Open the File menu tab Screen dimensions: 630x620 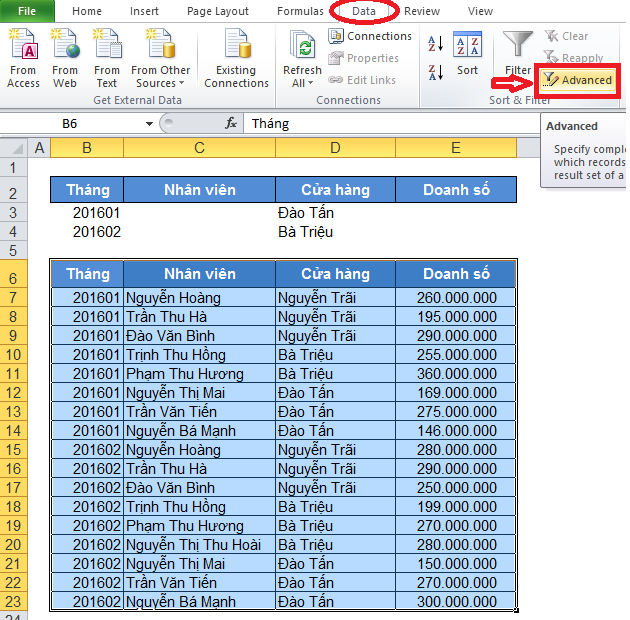click(x=27, y=11)
